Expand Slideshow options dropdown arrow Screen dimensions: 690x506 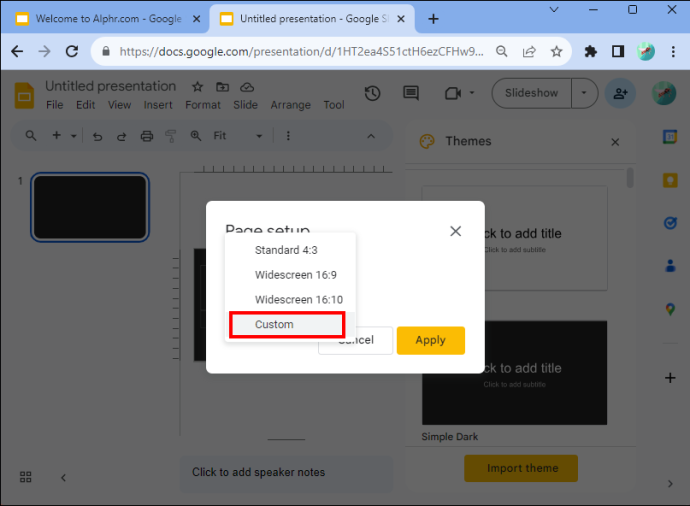(x=584, y=93)
